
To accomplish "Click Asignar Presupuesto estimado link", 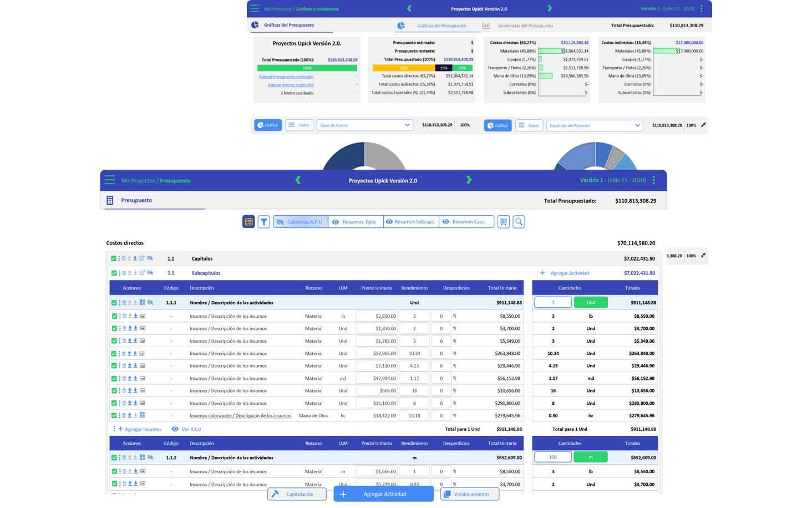I will coord(286,77).
